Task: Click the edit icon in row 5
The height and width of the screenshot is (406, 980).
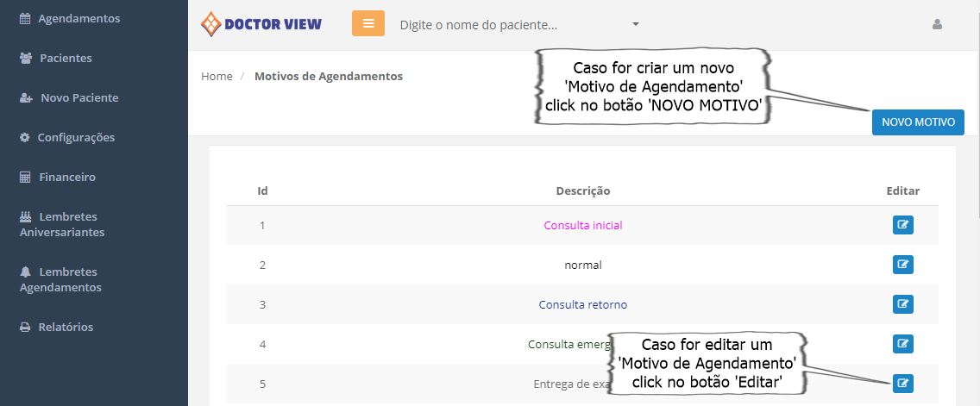Action: point(902,384)
